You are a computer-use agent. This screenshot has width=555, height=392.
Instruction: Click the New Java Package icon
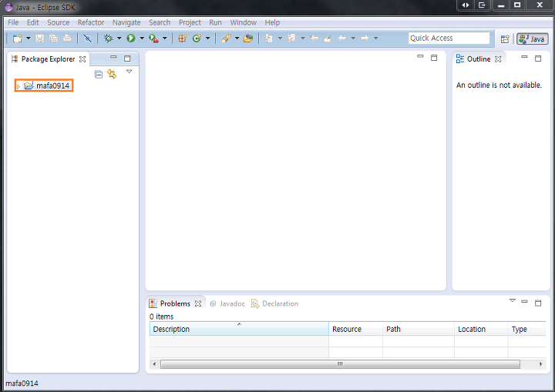[182, 39]
